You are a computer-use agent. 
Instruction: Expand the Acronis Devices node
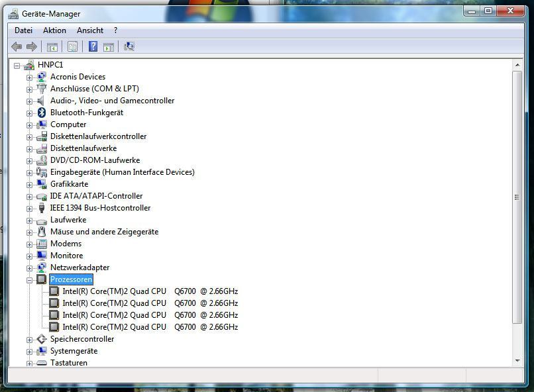pos(29,77)
